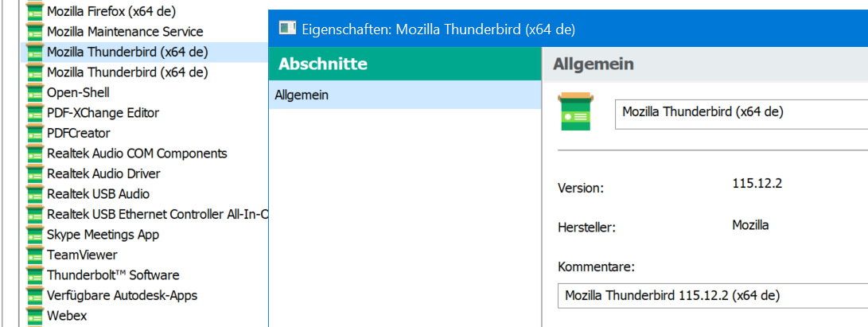Click the PDF-XChange Editor package icon

pyautogui.click(x=34, y=113)
